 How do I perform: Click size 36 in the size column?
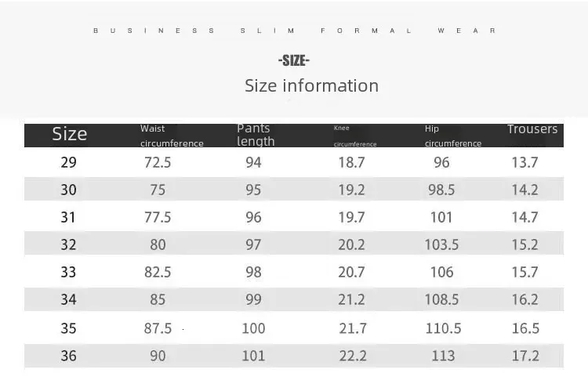(69, 356)
